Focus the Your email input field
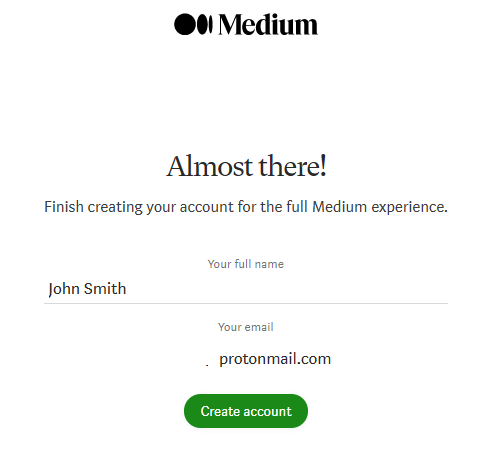Viewport: 495px width, 454px height. 246,359
